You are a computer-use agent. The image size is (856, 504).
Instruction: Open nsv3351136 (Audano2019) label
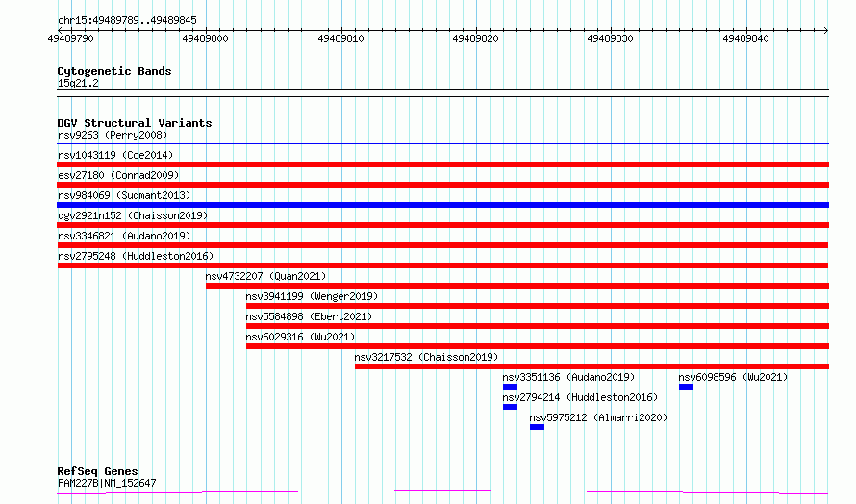tap(568, 377)
